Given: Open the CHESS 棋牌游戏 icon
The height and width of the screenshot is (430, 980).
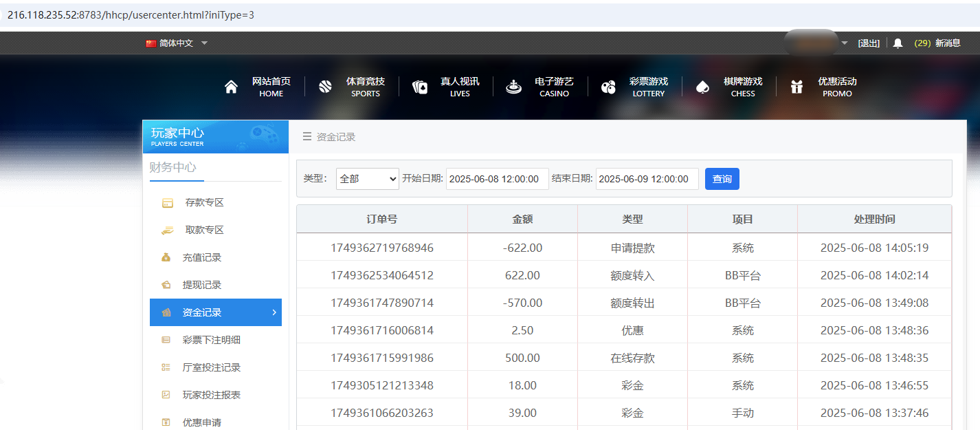Looking at the screenshot, I should [702, 86].
